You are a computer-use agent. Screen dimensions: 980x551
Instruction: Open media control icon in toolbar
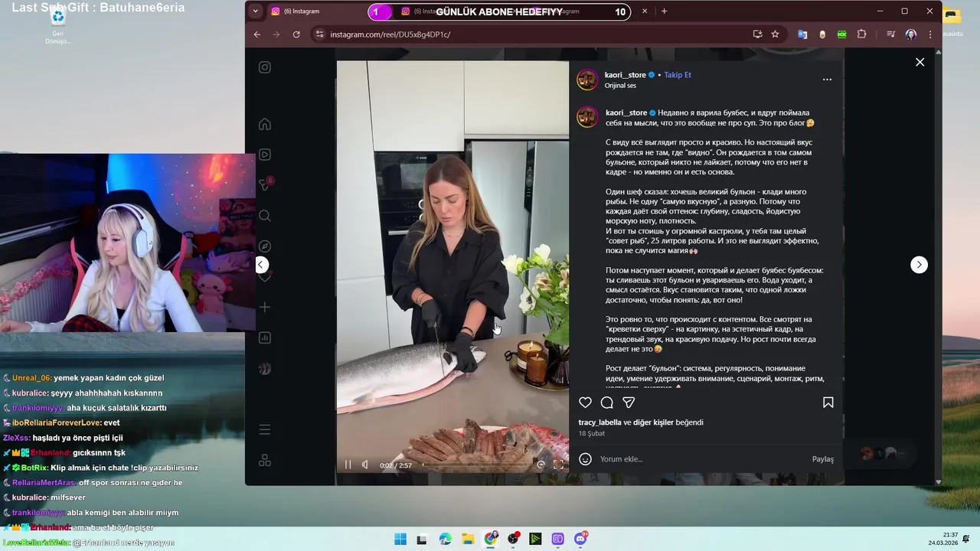click(890, 34)
